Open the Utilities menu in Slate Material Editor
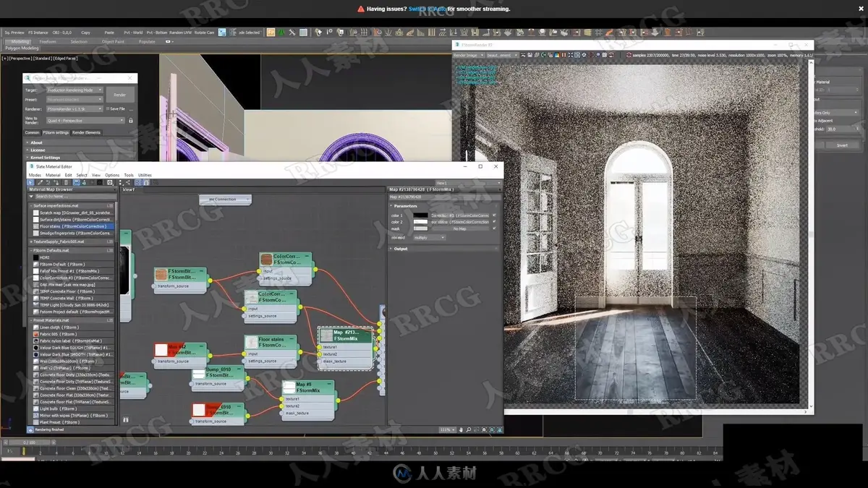Screen dimensions: 868x488 point(145,175)
